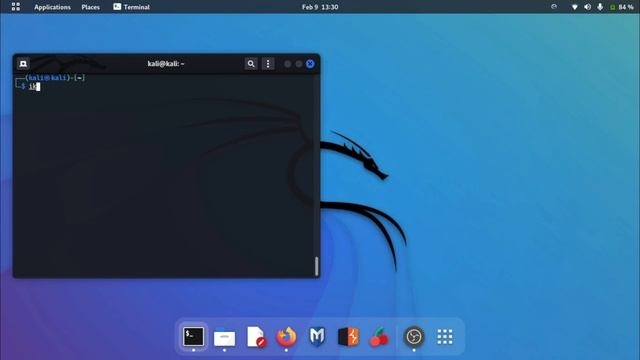The height and width of the screenshot is (360, 640).
Task: Click the terminal scrollbar handle
Action: pyautogui.click(x=316, y=266)
